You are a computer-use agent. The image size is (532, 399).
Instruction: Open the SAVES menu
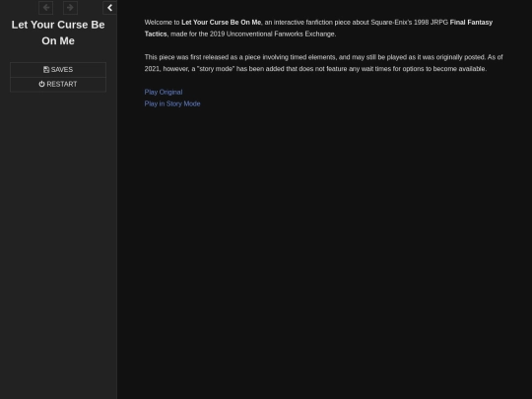pyautogui.click(x=58, y=70)
